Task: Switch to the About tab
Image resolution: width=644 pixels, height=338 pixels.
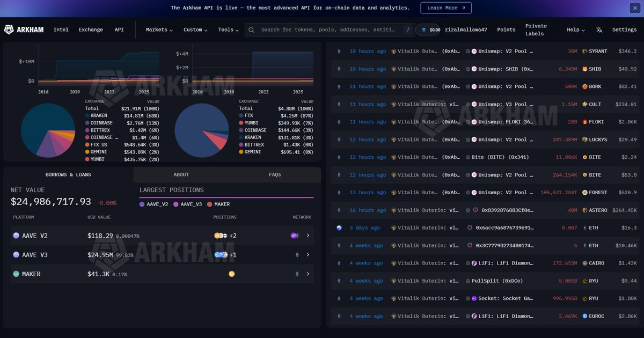Action: coord(181,175)
